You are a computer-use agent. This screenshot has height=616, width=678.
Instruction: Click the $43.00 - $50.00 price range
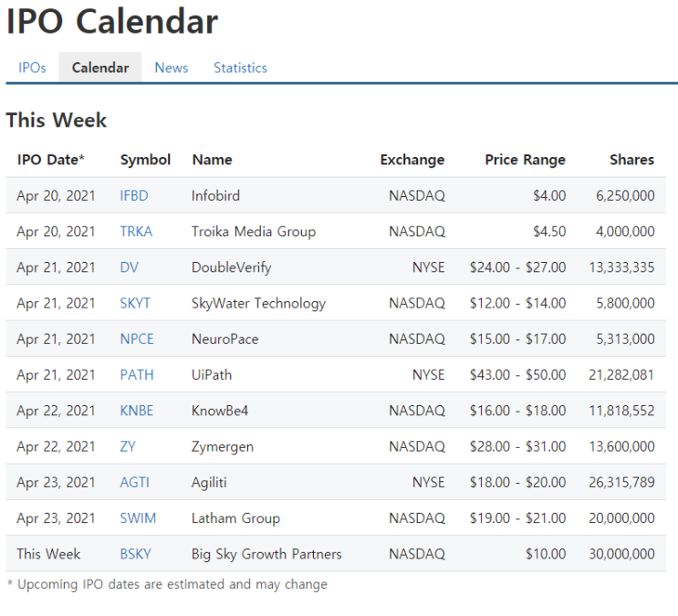pyautogui.click(x=518, y=375)
